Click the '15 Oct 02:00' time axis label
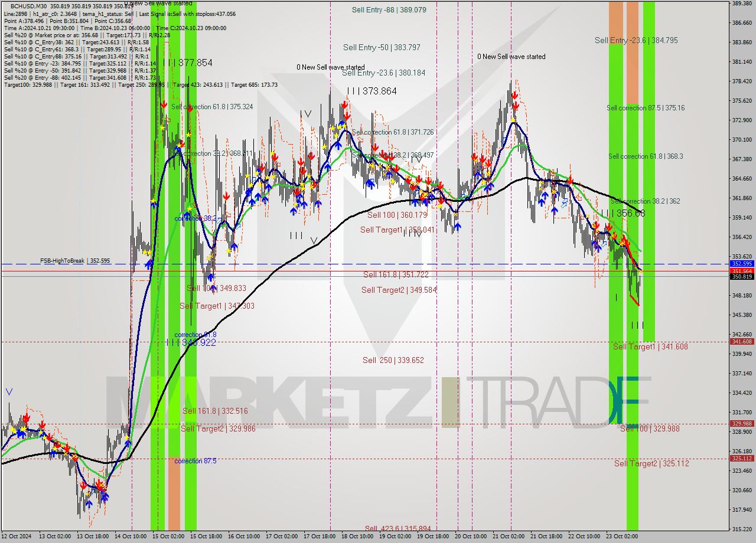The width and height of the screenshot is (756, 543). click(x=168, y=537)
